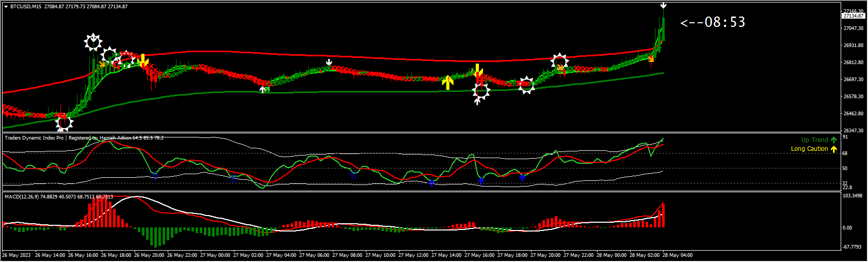Select the blue TDI arrow near 27 May 18:00

point(522,178)
